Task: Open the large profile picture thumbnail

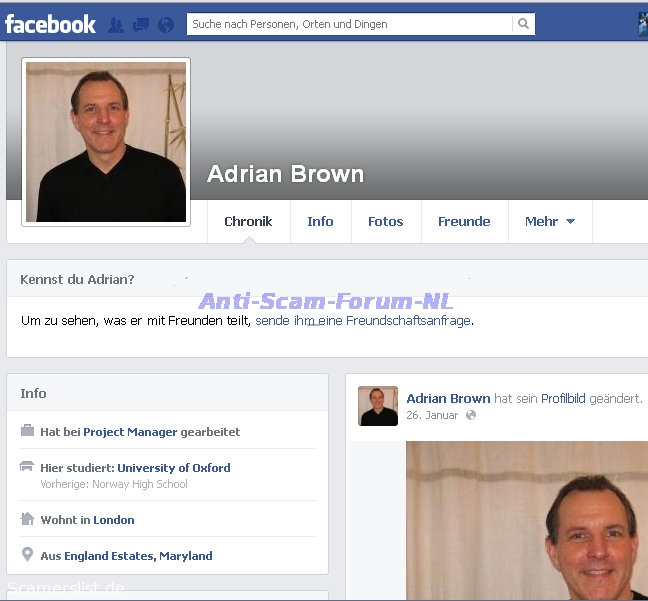Action: 105,142
